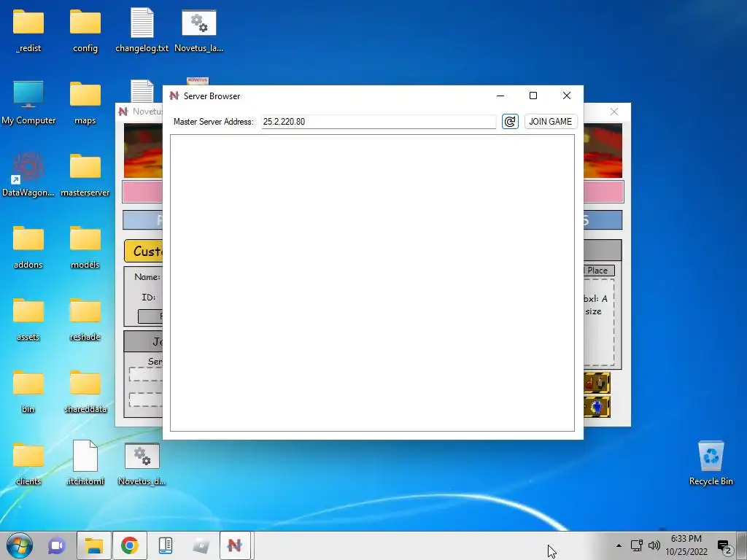This screenshot has width=747, height=560.
Task: Click the Novetus taskbar icon
Action: point(235,545)
